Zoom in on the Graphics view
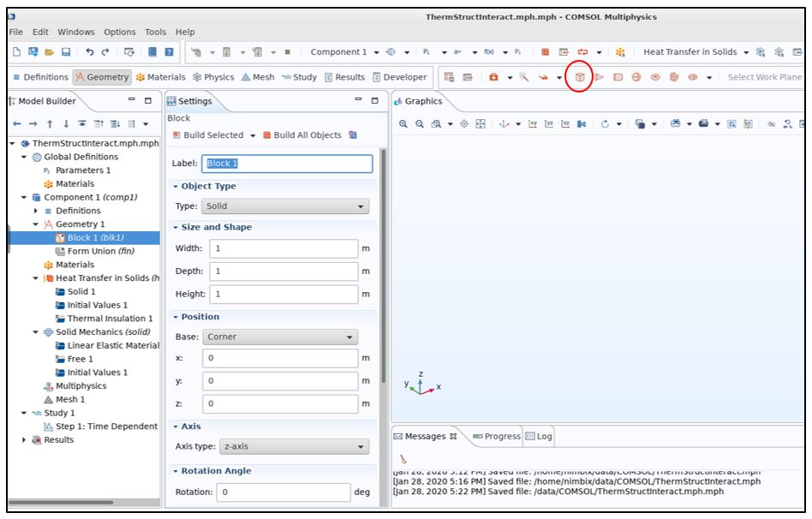 point(403,124)
